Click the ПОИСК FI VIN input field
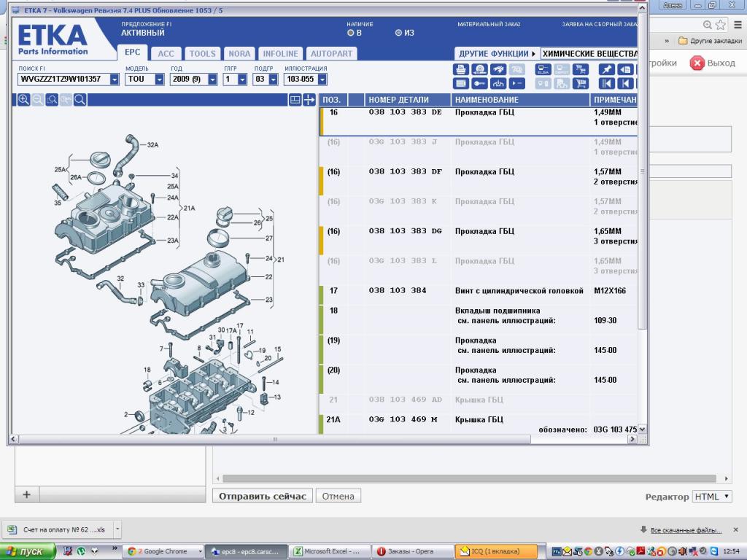The image size is (747, 560). (x=64, y=79)
